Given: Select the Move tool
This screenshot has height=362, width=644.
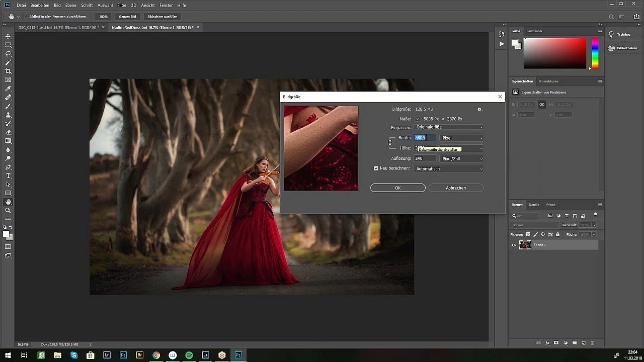Looking at the screenshot, I should [x=8, y=37].
